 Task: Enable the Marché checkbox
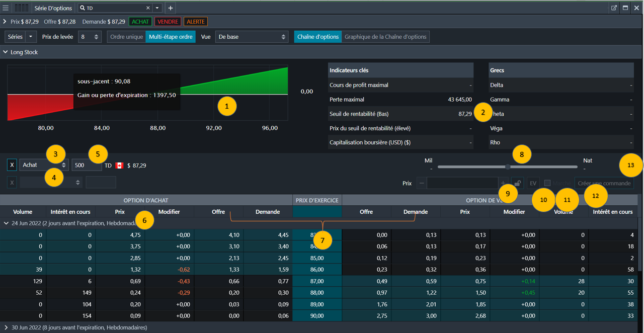point(547,184)
